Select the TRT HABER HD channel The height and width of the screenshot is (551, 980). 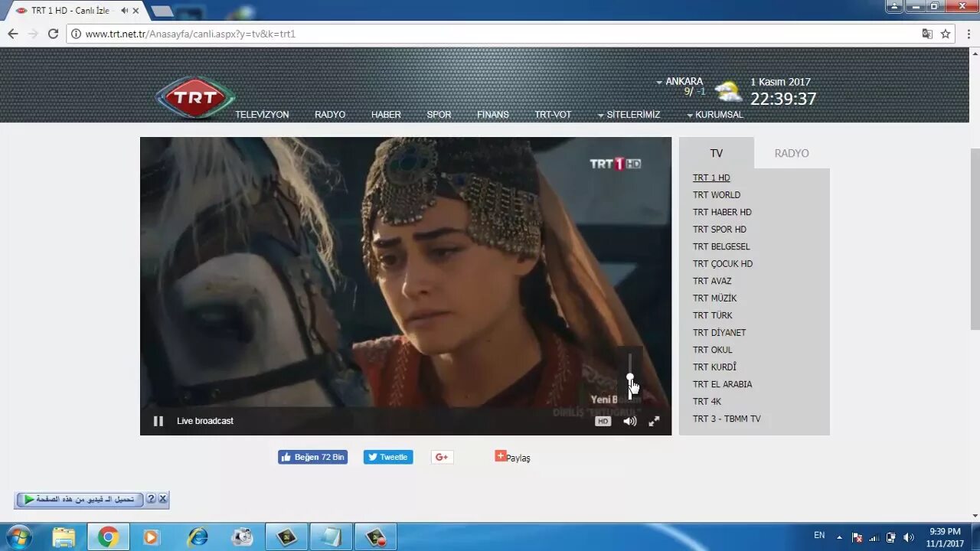coord(722,212)
